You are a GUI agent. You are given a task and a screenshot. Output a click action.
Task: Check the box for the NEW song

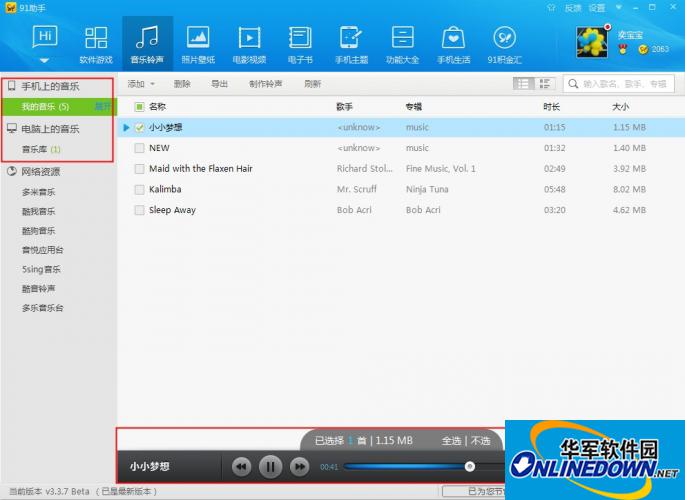(140, 148)
